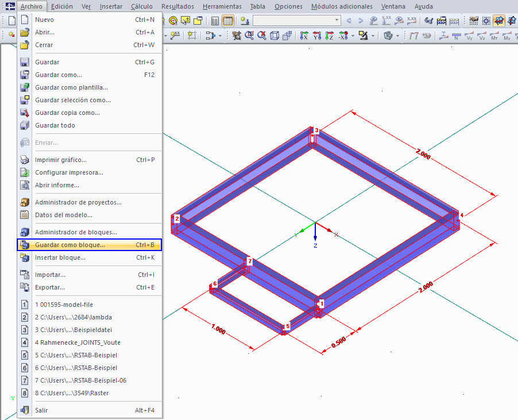This screenshot has height=420, width=518.
Task: Toggle the N axial force results
Action: [x=456, y=36]
